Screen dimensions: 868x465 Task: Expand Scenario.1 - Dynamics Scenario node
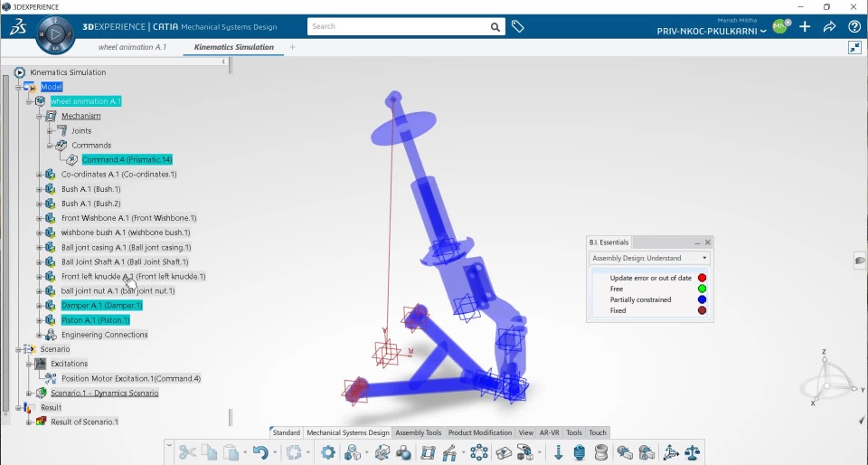[29, 393]
